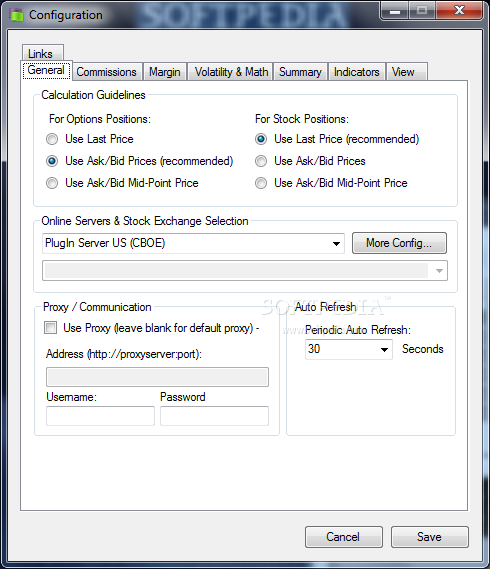Select Use Ask/Bid Mid-Point Price for stocks

point(261,183)
